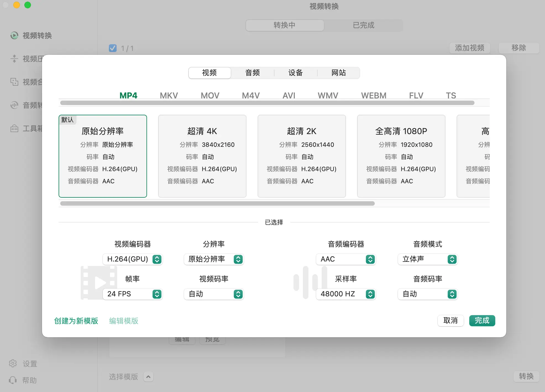545x392 pixels.
Task: Click the 帮助 headset icon
Action: coord(13,380)
